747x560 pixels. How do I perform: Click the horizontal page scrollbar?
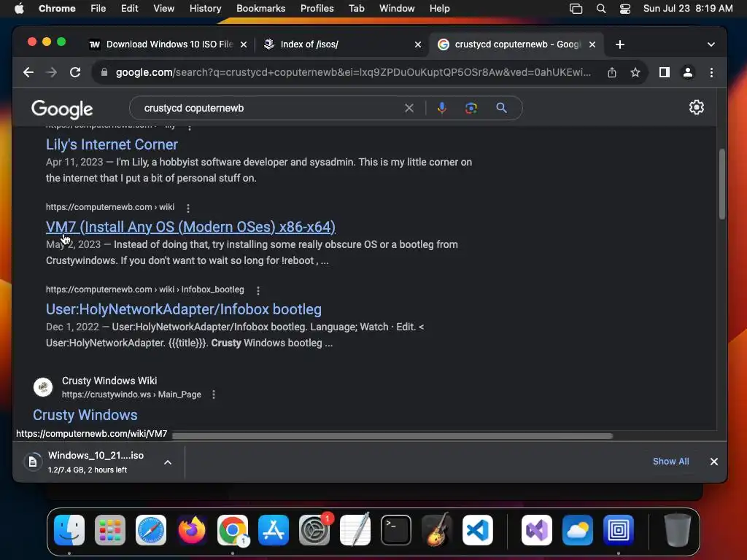[x=392, y=436]
